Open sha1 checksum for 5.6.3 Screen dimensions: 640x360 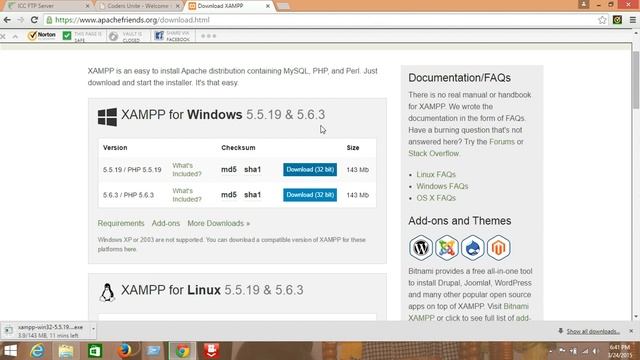[x=252, y=195]
